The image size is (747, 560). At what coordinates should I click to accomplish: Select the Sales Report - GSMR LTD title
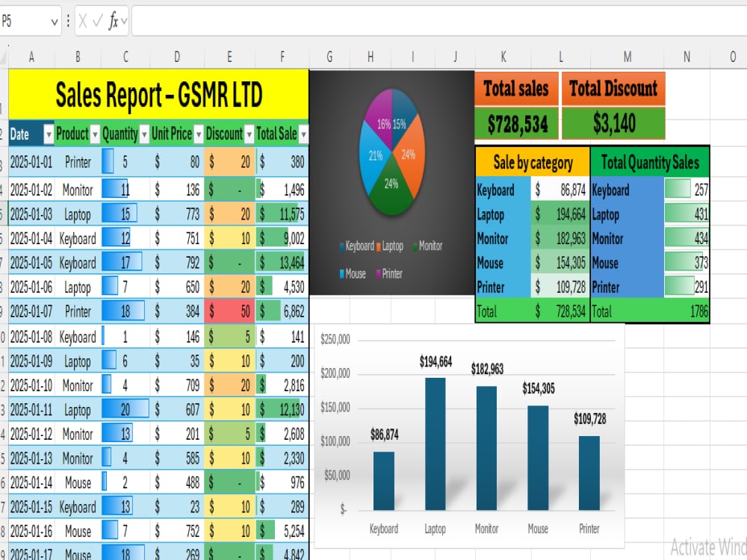point(158,94)
